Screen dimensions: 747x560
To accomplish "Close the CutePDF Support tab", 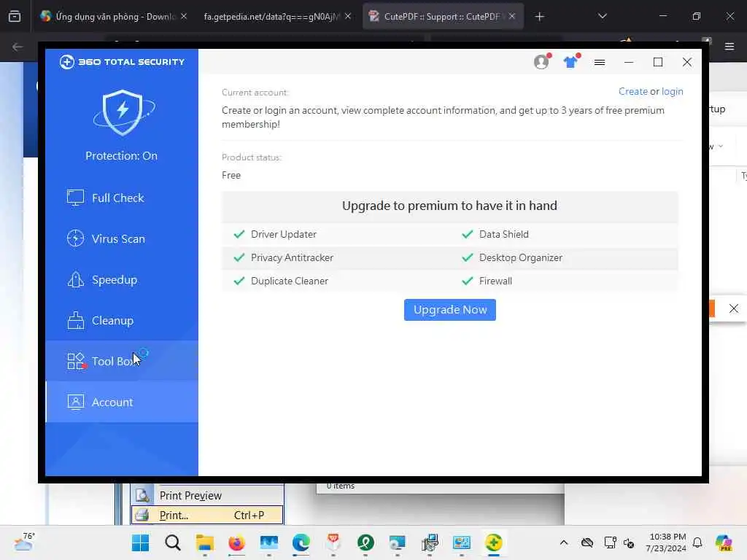I will (512, 16).
